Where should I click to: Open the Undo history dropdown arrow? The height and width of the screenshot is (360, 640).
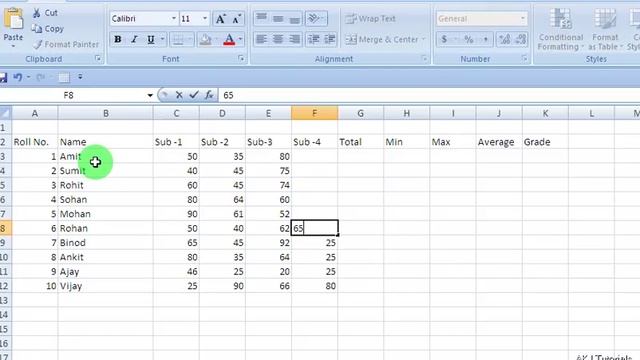(29, 77)
